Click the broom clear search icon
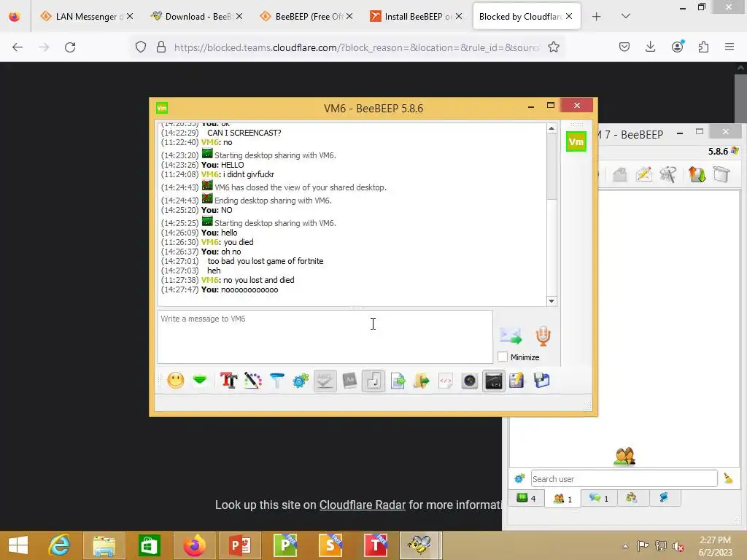Image resolution: width=747 pixels, height=560 pixels. click(x=728, y=478)
